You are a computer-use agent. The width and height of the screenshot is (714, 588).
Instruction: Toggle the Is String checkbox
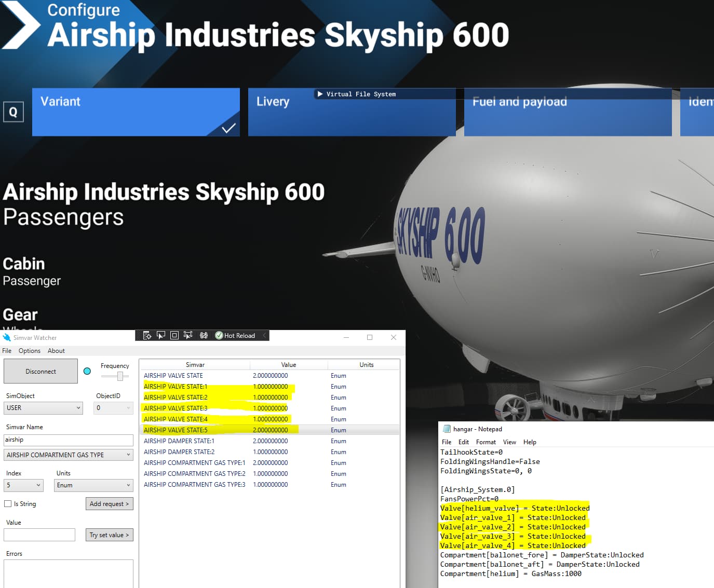pos(8,503)
